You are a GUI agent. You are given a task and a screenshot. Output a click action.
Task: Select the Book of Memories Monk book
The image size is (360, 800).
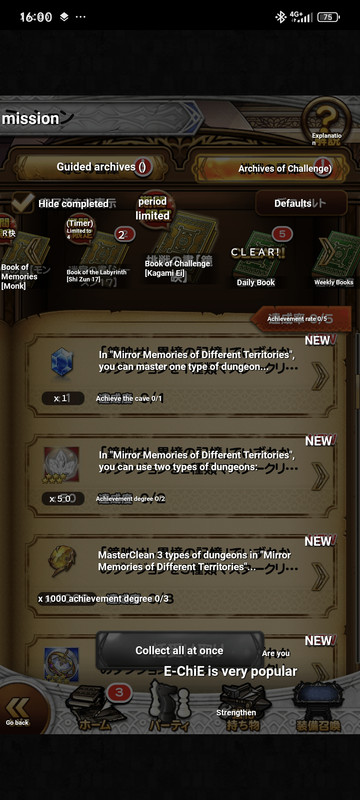(23, 253)
